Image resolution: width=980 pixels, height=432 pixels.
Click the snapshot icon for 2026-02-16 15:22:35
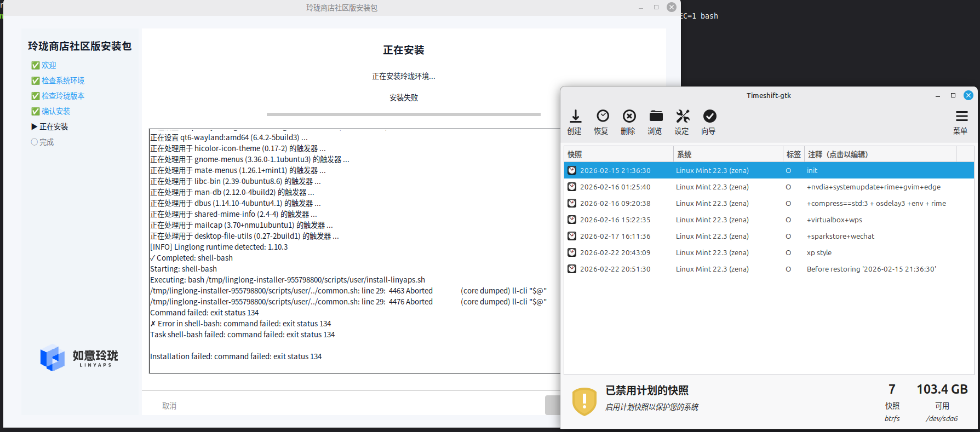coord(572,220)
